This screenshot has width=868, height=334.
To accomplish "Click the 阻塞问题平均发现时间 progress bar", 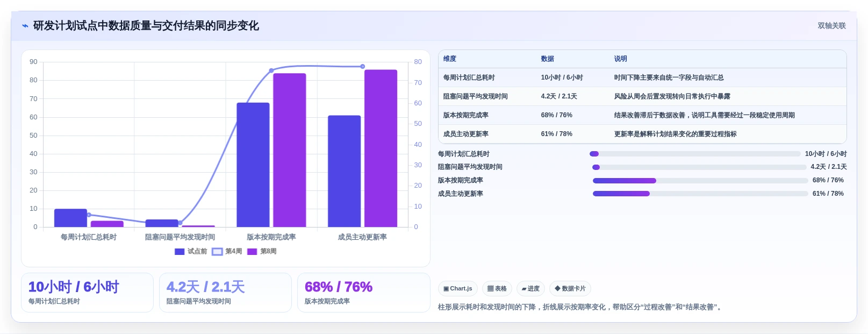I will click(699, 167).
